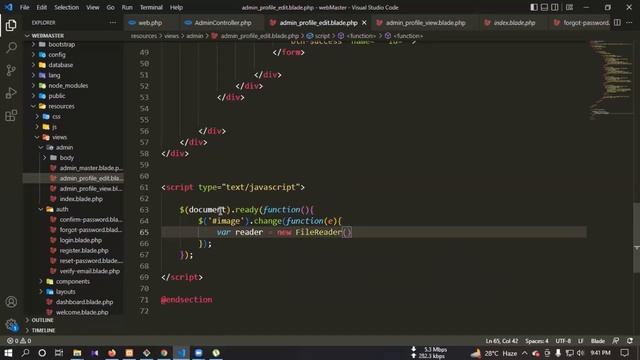Open the Manage gear icon

click(x=11, y=325)
